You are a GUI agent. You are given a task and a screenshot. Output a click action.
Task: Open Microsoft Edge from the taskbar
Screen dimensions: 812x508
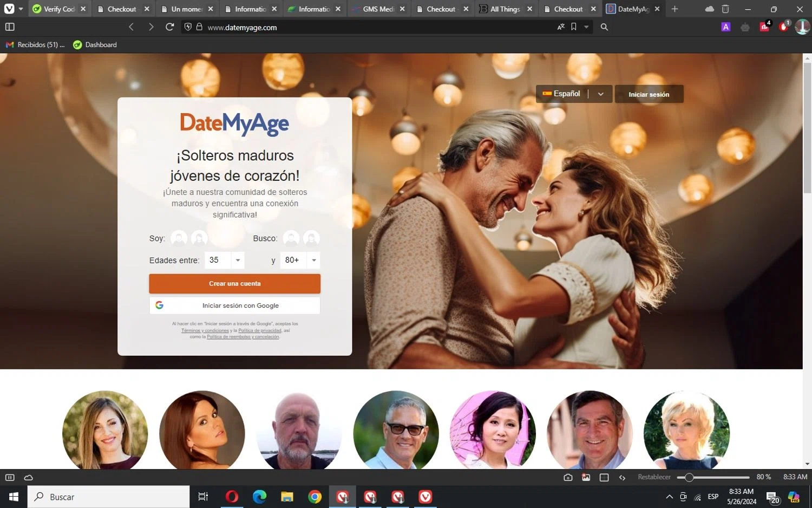(x=259, y=497)
